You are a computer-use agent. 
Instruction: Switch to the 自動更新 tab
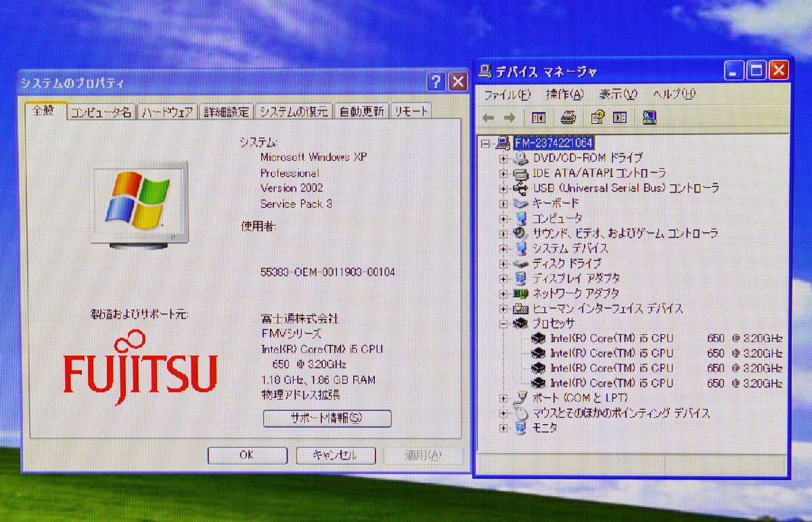[361, 112]
